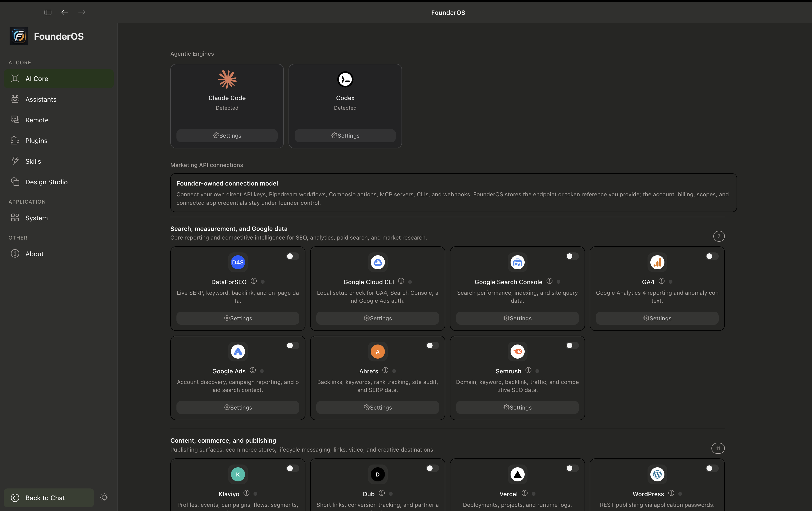Screen dimensions: 812x511
Task: Open the About page
Action: click(59, 254)
